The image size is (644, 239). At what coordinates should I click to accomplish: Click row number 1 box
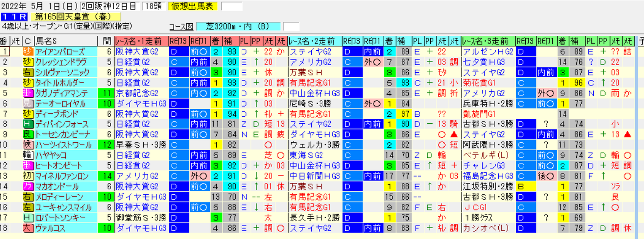coord(5,51)
